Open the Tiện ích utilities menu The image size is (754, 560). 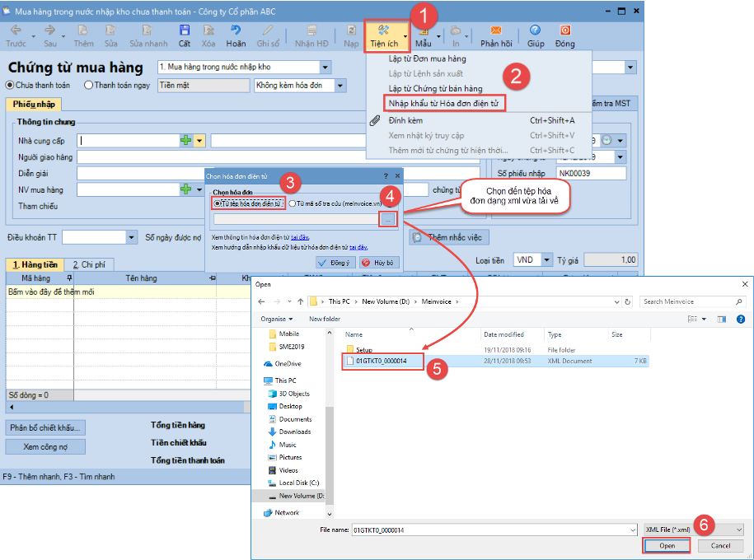click(x=385, y=35)
